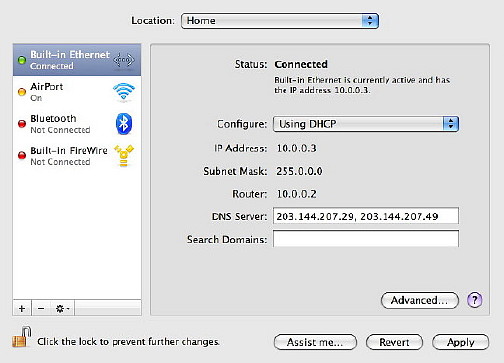Click the lock to prevent changes
Viewport: 504px width, 363px height.
coord(22,337)
